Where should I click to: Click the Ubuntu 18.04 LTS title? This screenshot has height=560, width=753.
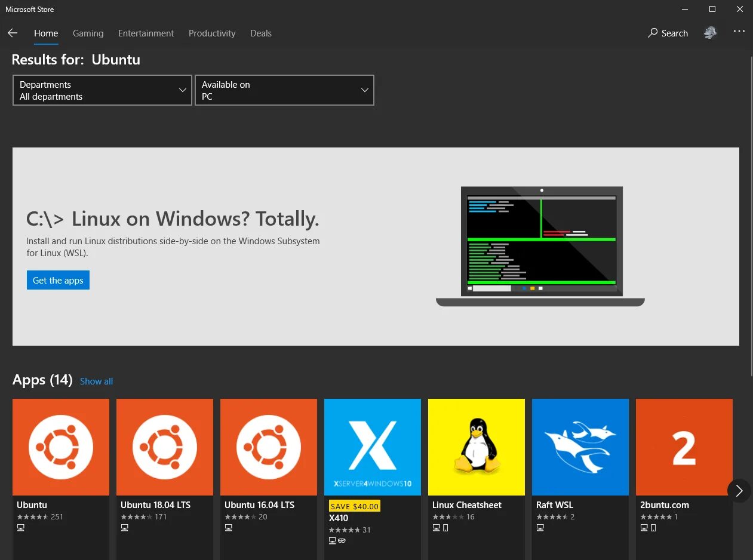pyautogui.click(x=155, y=505)
